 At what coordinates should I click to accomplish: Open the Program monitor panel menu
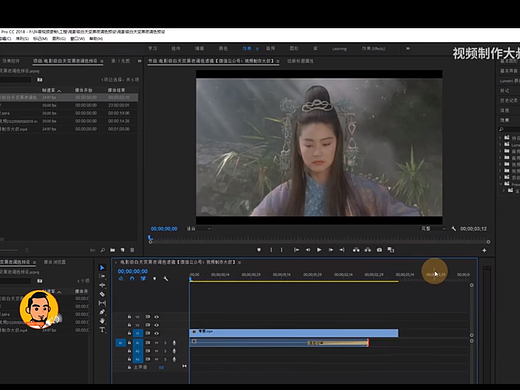pyautogui.click(x=277, y=61)
